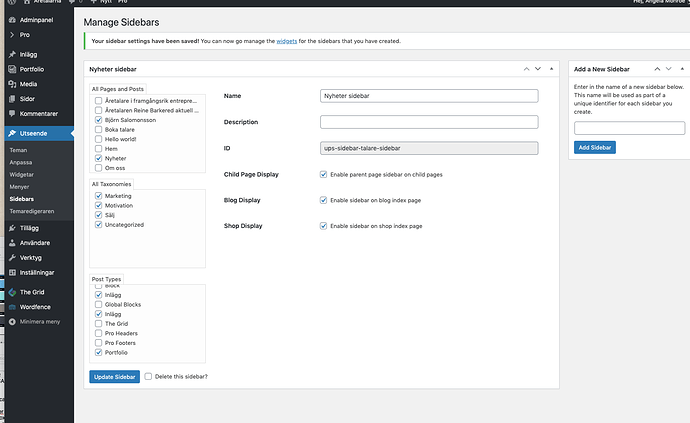Viewport: 690px width, 423px height.
Task: Click the Användare user icon
Action: (x=12, y=243)
